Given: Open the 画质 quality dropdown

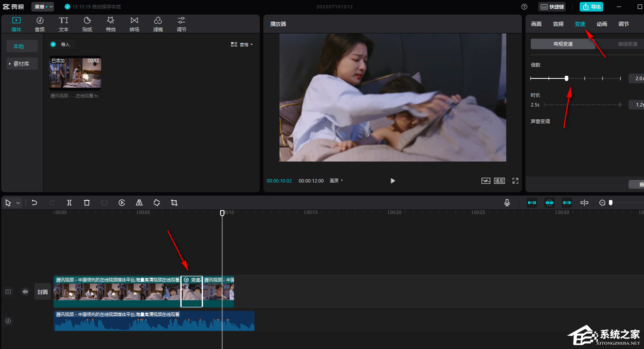Looking at the screenshot, I should point(336,181).
